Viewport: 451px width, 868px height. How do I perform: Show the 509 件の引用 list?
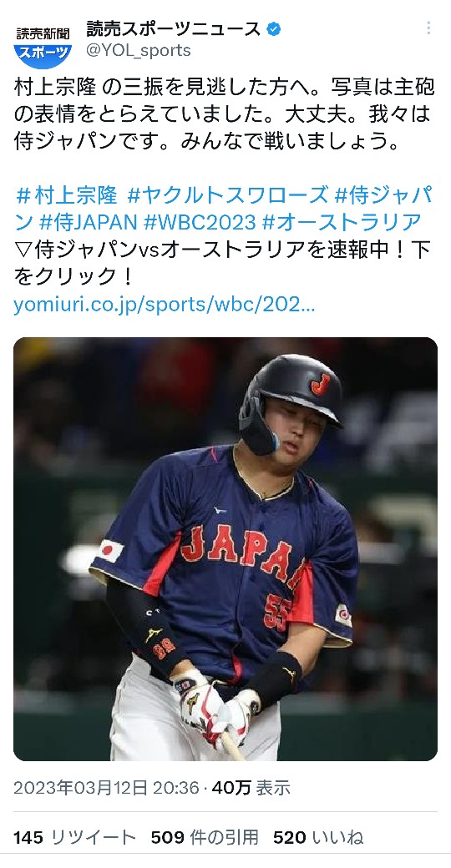pyautogui.click(x=205, y=838)
